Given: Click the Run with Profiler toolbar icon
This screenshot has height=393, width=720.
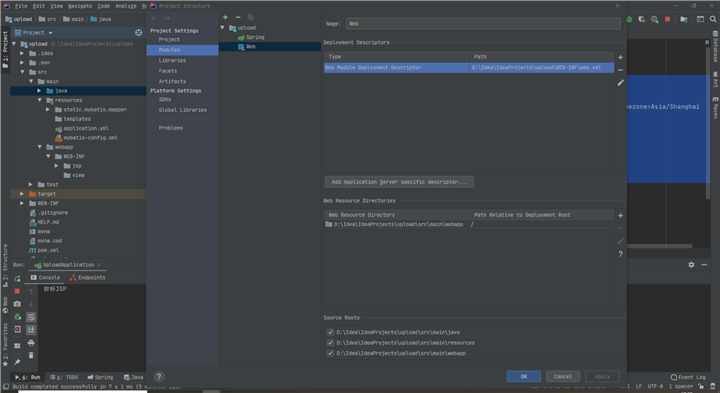Looking at the screenshot, I should tap(654, 19).
